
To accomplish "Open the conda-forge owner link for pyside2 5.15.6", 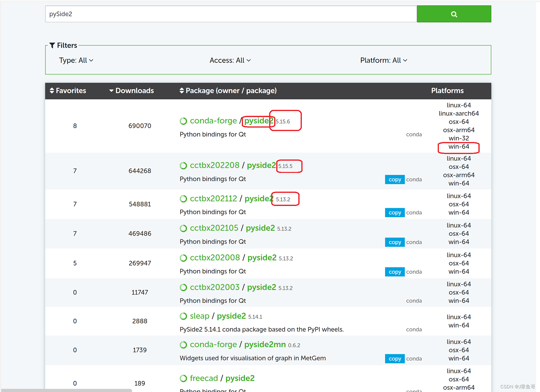I will (213, 121).
